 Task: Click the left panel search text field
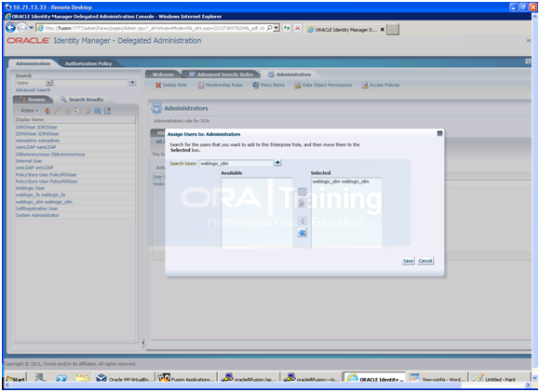point(90,83)
